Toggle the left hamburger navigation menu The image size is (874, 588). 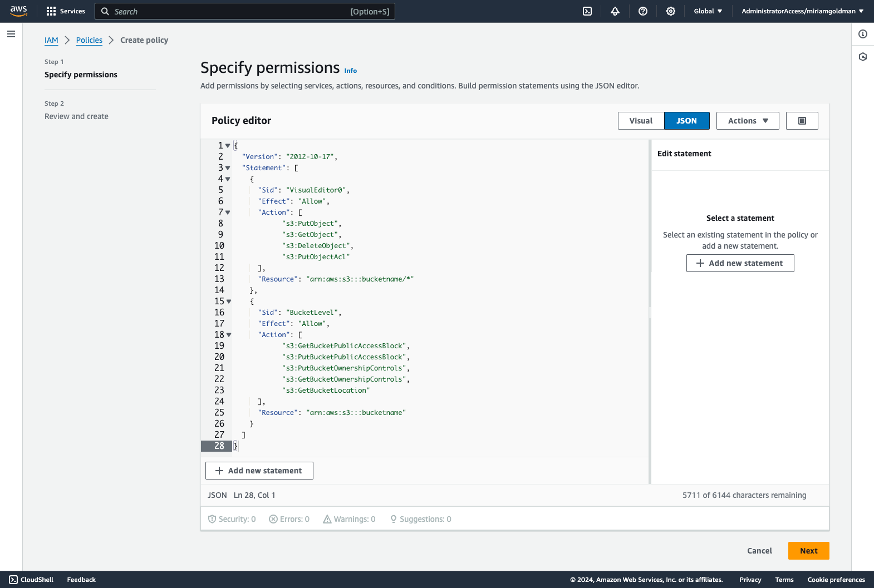click(11, 34)
